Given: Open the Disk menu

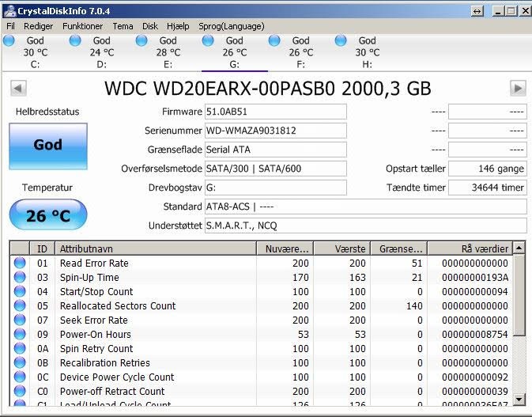Looking at the screenshot, I should click(150, 26).
